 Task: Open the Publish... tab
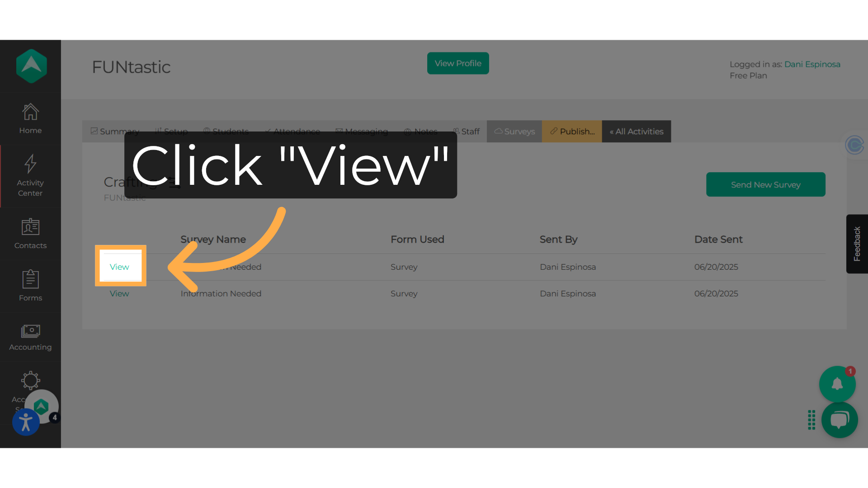click(x=572, y=131)
